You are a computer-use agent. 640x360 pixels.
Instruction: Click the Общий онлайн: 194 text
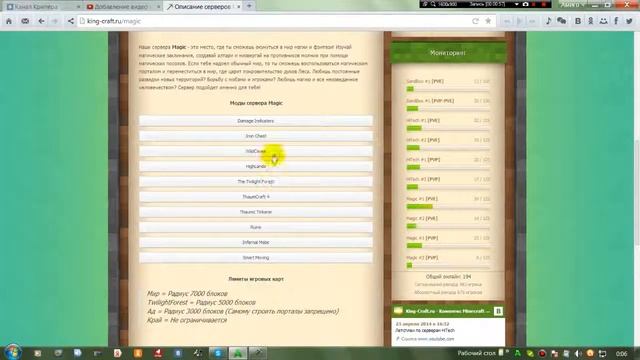click(448, 276)
